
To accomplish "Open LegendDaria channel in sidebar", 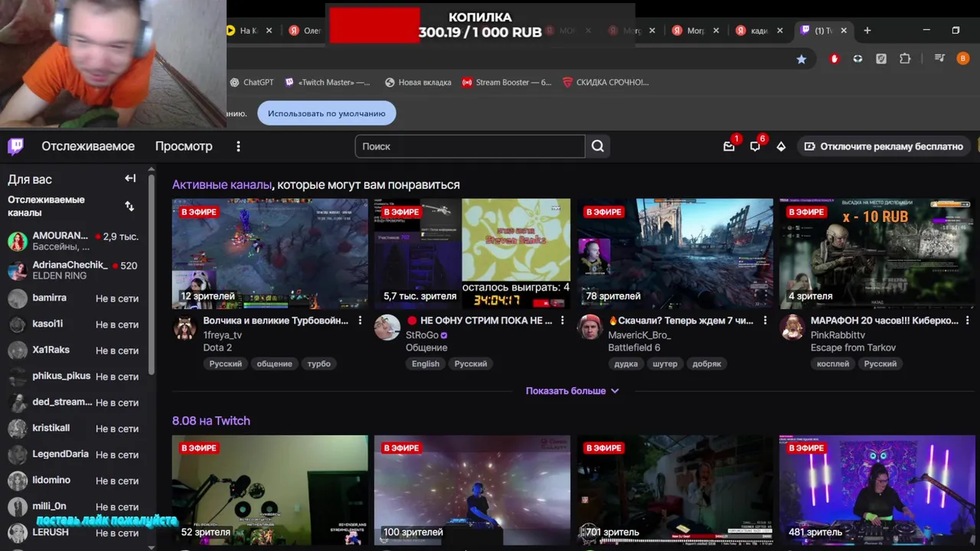I will 75,455.
